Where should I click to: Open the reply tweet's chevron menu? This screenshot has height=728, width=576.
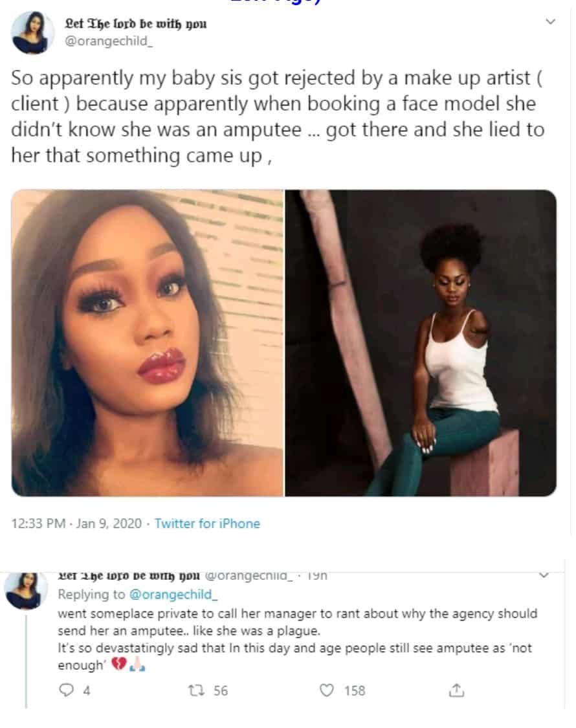[x=543, y=575]
